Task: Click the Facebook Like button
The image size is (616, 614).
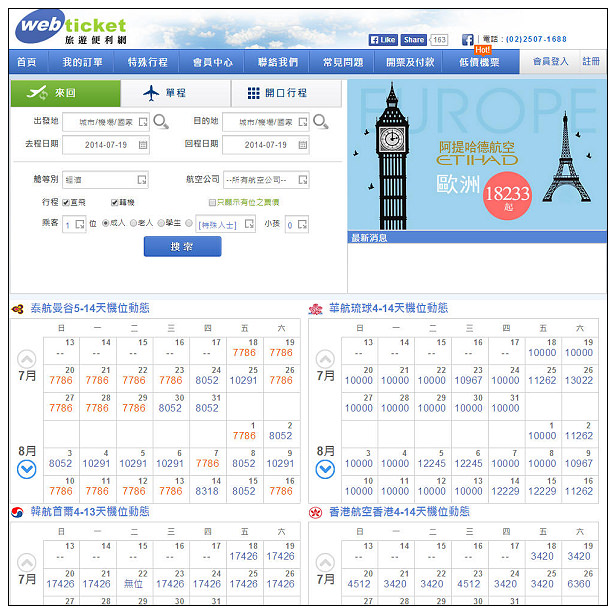Action: 383,40
